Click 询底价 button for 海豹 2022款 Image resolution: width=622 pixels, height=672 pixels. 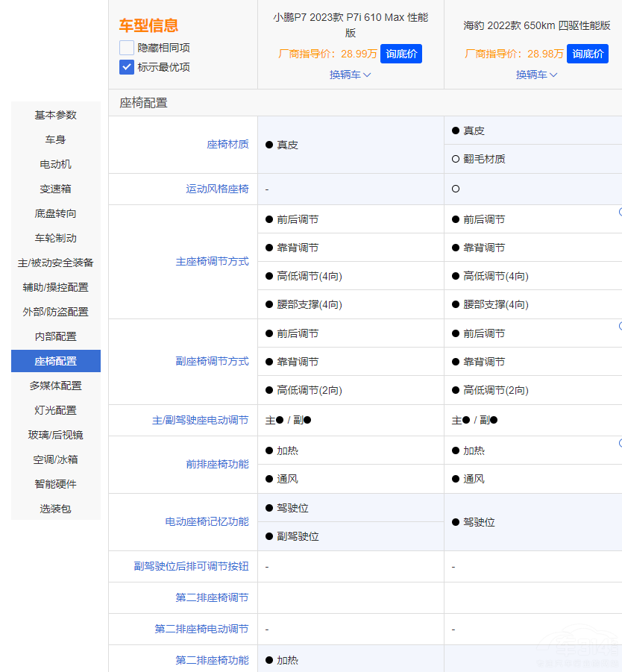point(587,54)
